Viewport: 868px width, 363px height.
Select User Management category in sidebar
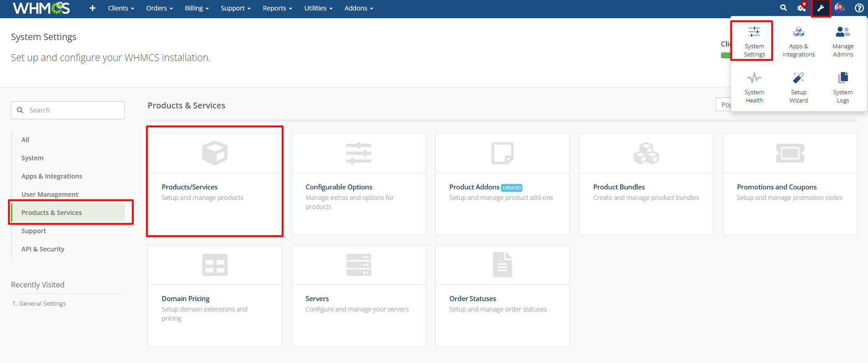pos(50,194)
